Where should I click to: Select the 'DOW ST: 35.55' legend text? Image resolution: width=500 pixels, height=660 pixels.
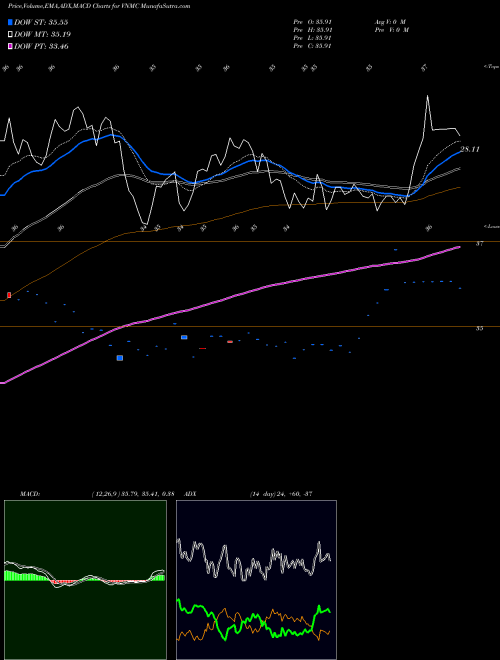pyautogui.click(x=41, y=22)
